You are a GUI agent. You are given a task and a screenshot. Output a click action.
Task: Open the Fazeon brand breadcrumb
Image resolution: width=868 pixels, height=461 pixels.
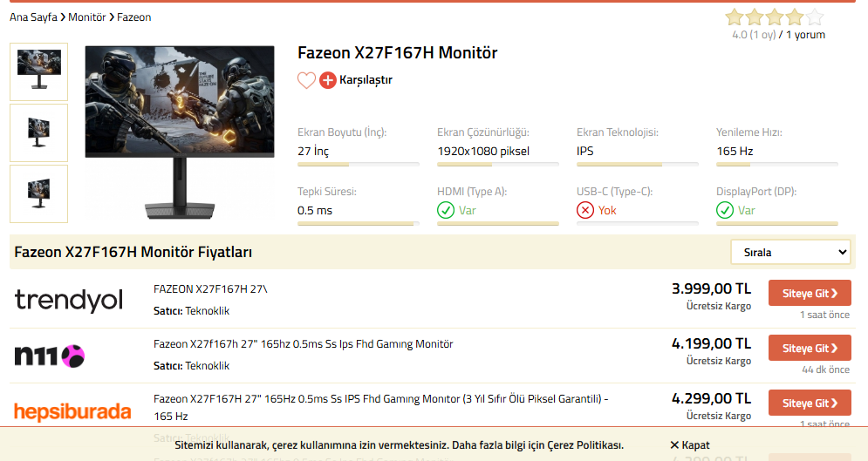pyautogui.click(x=133, y=17)
